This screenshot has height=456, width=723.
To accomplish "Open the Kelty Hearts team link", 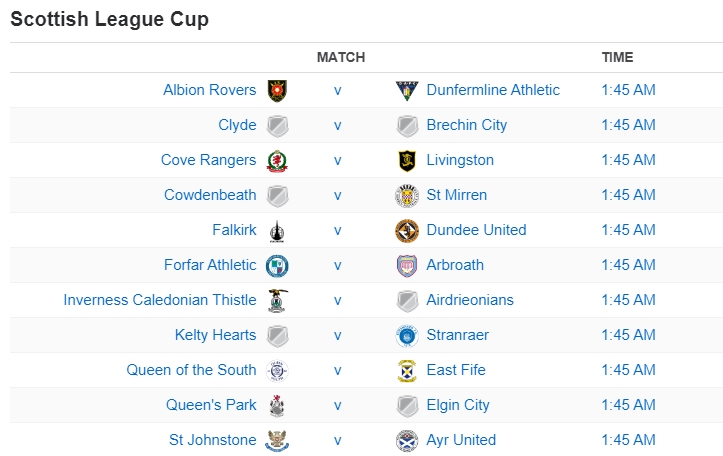I will coord(215,335).
